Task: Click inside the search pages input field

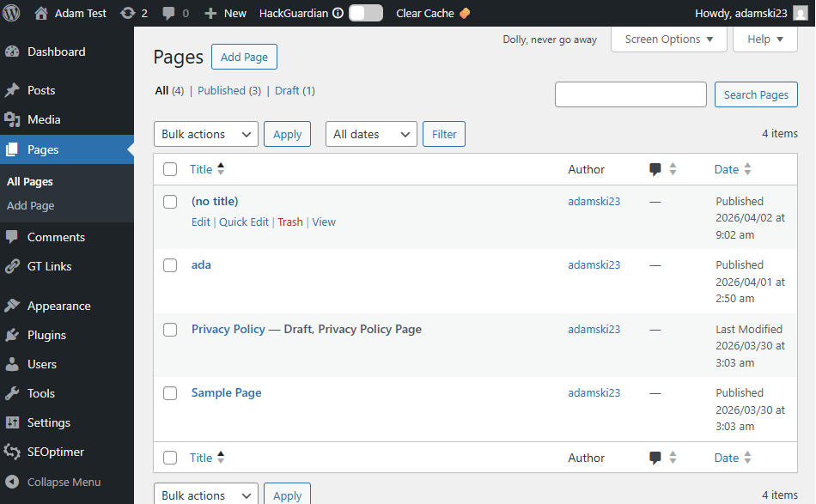Action: coord(630,94)
